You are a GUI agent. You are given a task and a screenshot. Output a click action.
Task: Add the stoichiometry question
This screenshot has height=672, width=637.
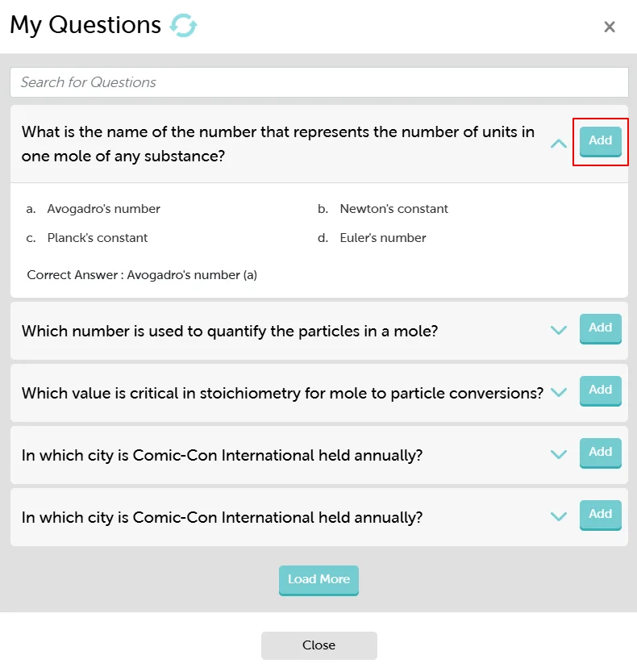pyautogui.click(x=600, y=390)
